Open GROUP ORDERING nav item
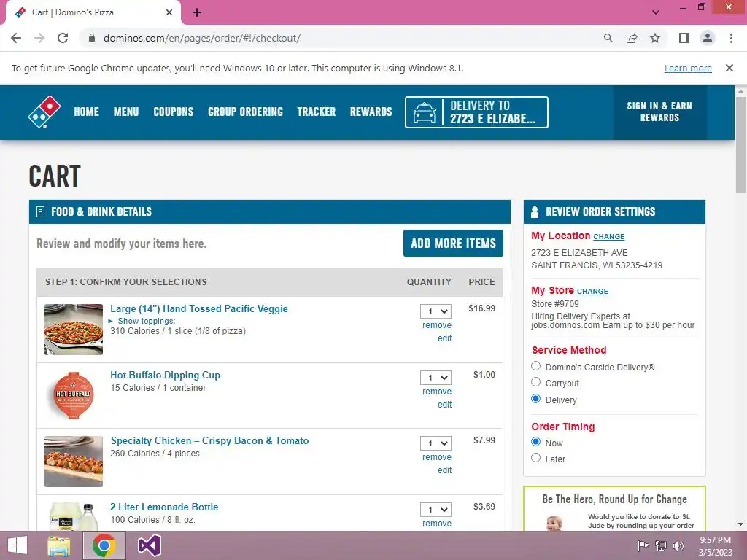 (245, 112)
